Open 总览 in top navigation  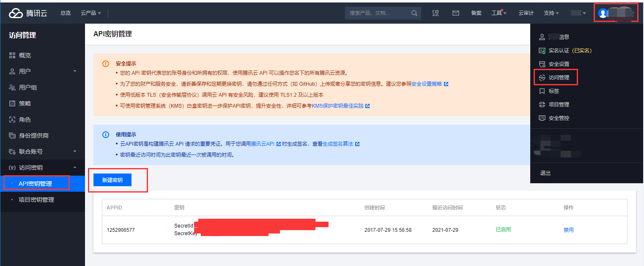66,13
